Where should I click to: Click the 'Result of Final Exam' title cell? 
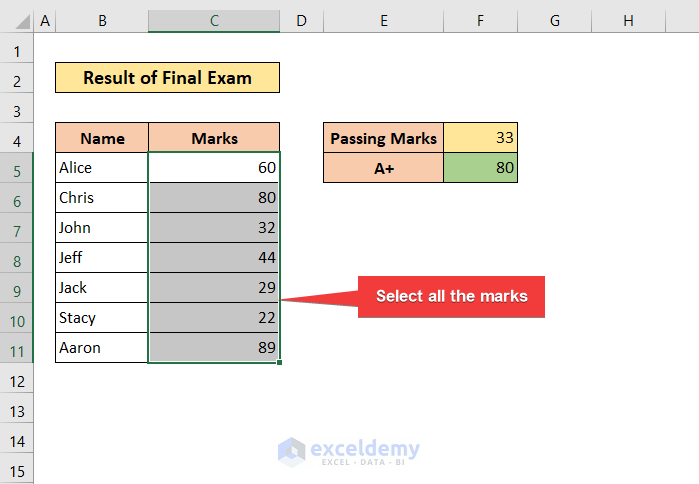167,78
